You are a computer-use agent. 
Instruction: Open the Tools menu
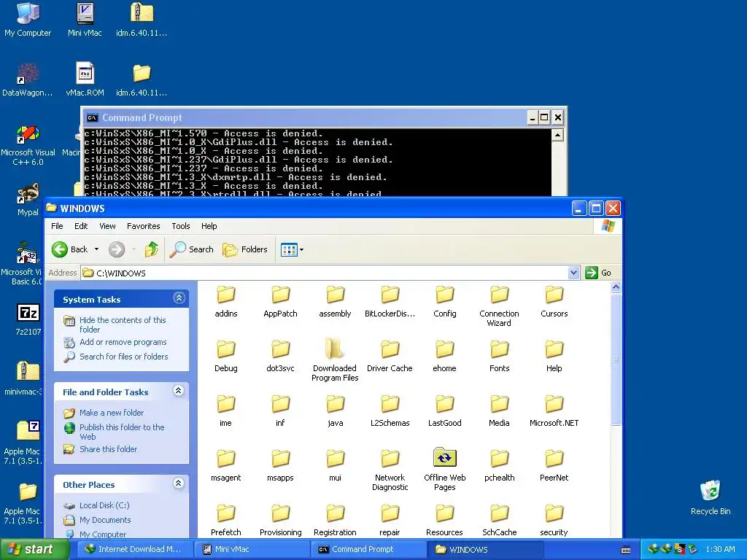pyautogui.click(x=181, y=226)
